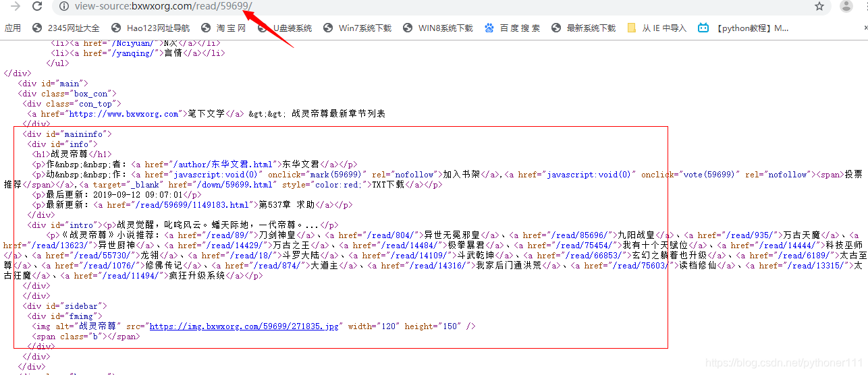The image size is (868, 375).
Task: Bookmark this page with the star icon
Action: (819, 6)
